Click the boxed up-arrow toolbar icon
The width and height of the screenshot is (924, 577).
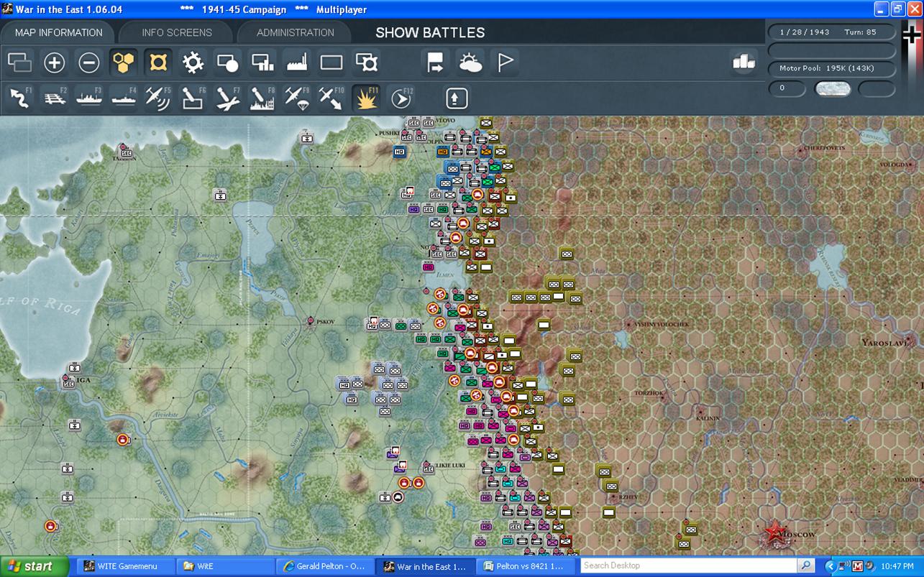tap(457, 98)
